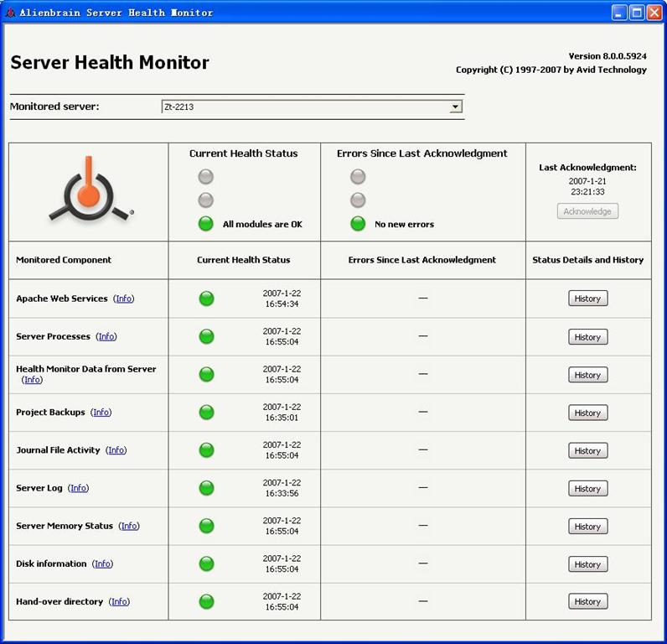Click the green 'All modules are OK' light
Viewport: 667px width, 644px height.
tap(206, 224)
